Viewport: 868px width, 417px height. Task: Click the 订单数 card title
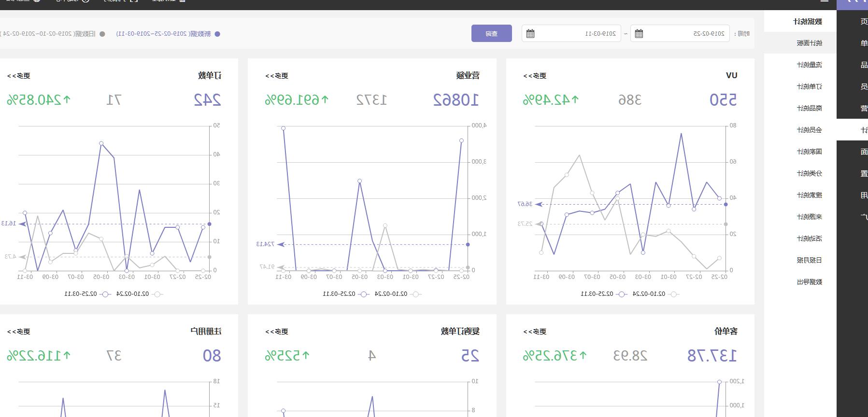(210, 75)
